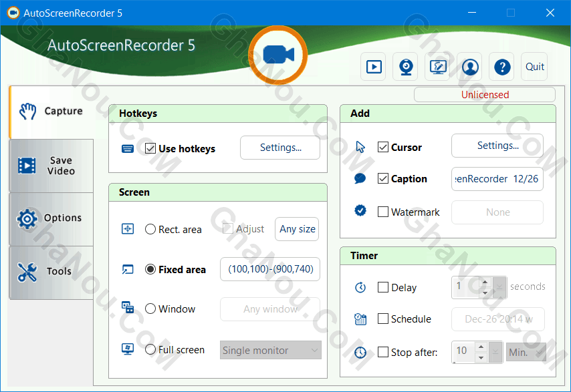This screenshot has height=392, width=571.
Task: Click the badge icon beside Watermark
Action: pyautogui.click(x=360, y=210)
